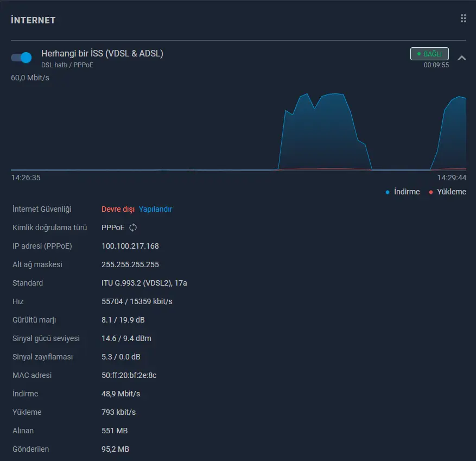The image size is (476, 461).
Task: Click the Yükleme legend red dot
Action: (430, 192)
